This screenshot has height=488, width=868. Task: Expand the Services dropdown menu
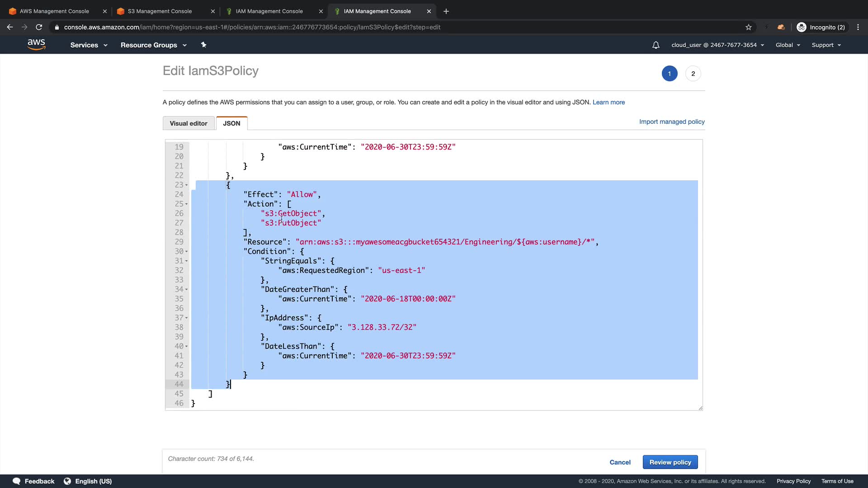[x=89, y=45]
